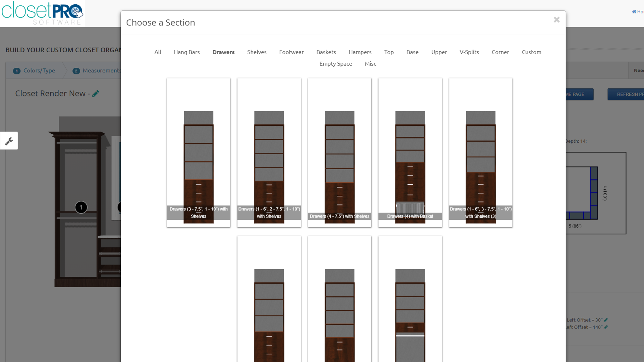
Task: Switch to Upper sections
Action: click(x=439, y=52)
